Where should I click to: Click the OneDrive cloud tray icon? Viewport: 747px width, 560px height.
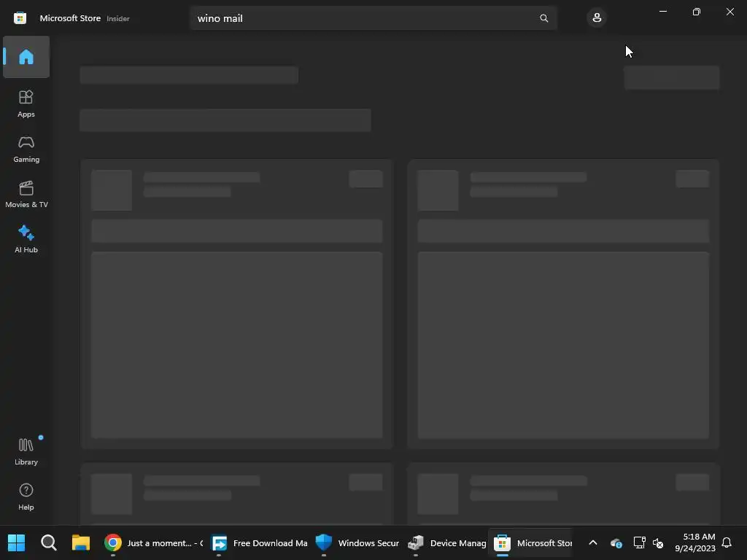pyautogui.click(x=616, y=542)
